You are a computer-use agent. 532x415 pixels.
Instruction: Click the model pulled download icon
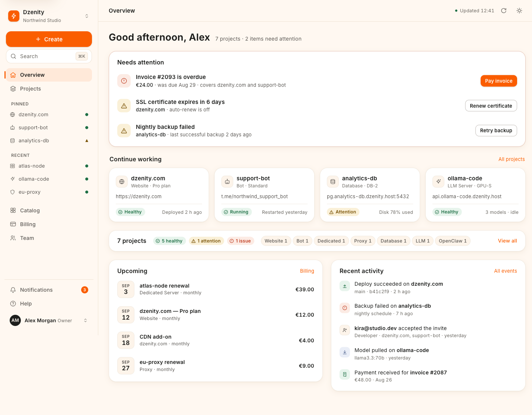(345, 352)
